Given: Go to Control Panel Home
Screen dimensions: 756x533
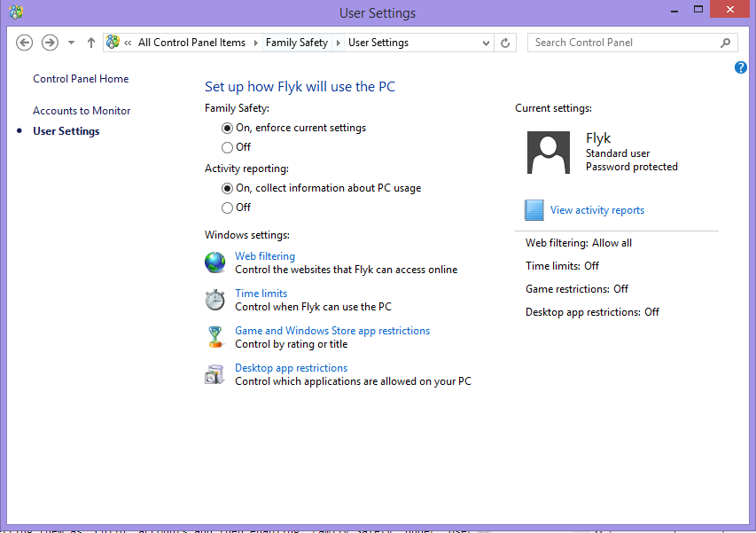Looking at the screenshot, I should tap(81, 79).
